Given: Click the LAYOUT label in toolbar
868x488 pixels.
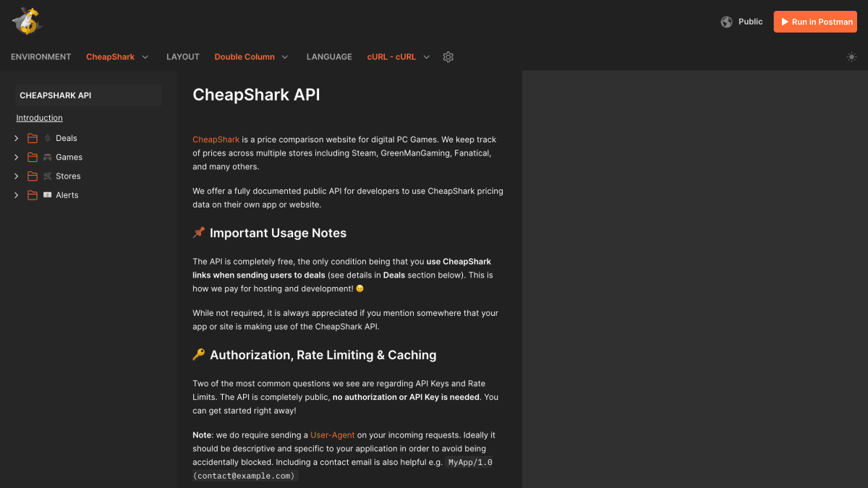Looking at the screenshot, I should (x=183, y=57).
